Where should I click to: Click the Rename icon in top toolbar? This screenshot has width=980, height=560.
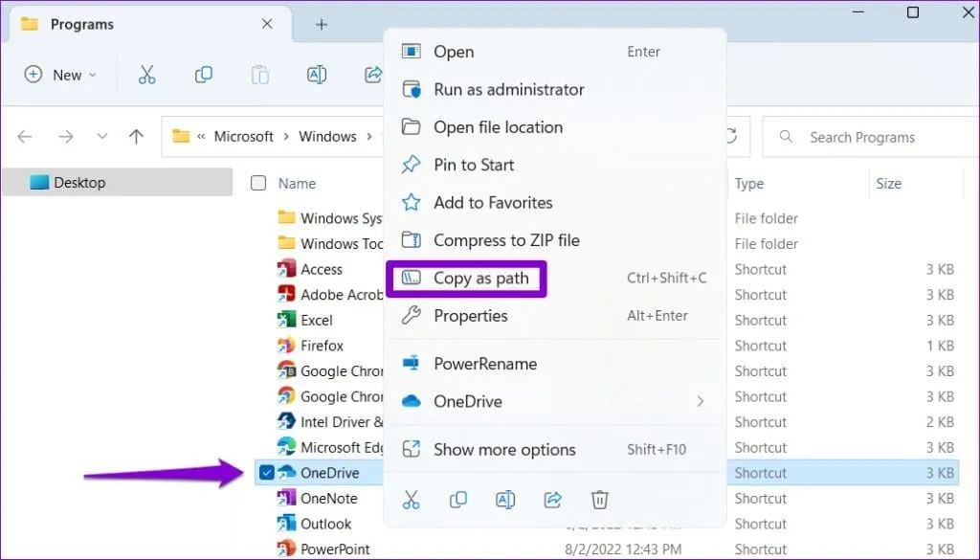[316, 75]
